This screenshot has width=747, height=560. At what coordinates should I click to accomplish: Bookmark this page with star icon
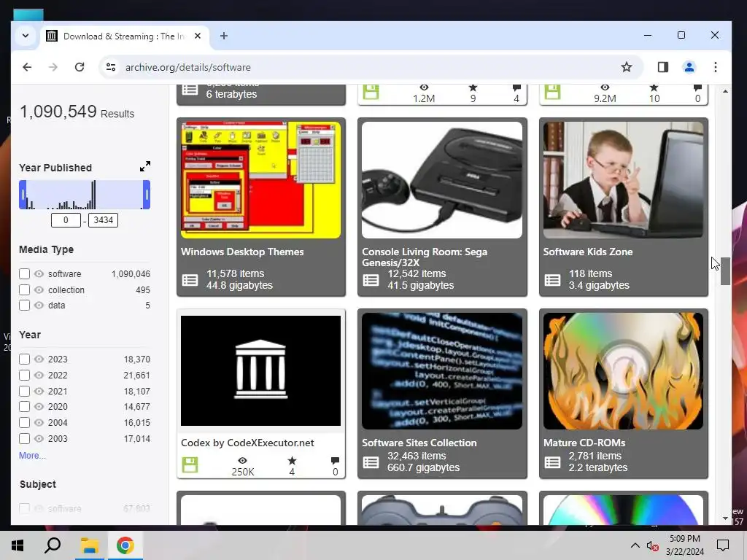(627, 67)
